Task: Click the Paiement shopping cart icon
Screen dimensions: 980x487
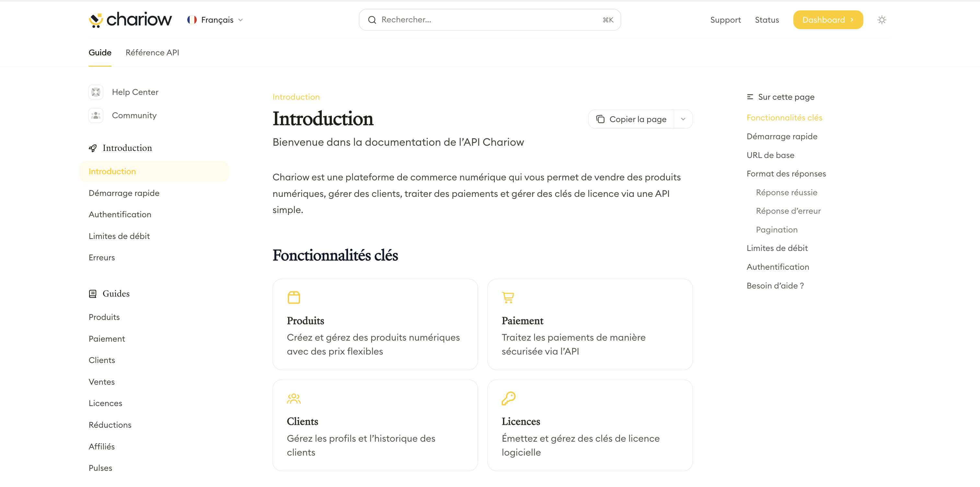Action: pos(508,297)
